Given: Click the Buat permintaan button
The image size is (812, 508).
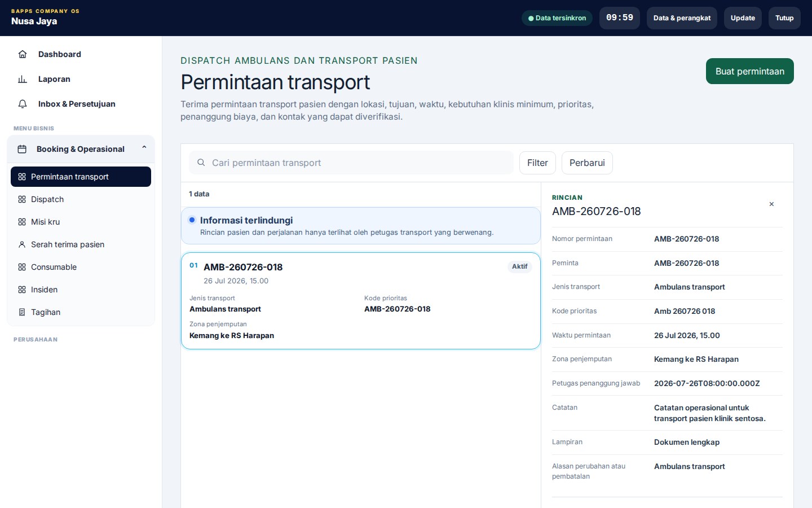Looking at the screenshot, I should click(x=749, y=71).
